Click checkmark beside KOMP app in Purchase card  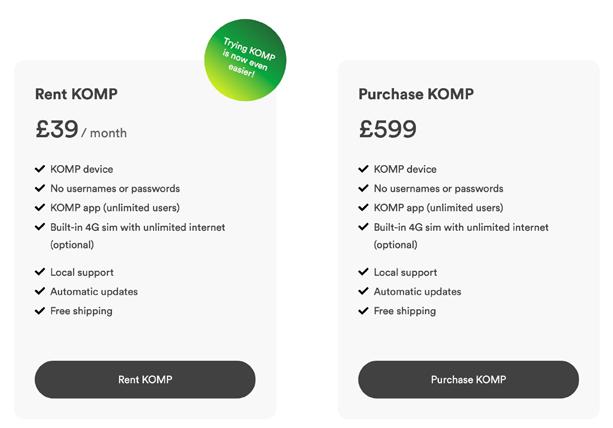click(x=363, y=208)
